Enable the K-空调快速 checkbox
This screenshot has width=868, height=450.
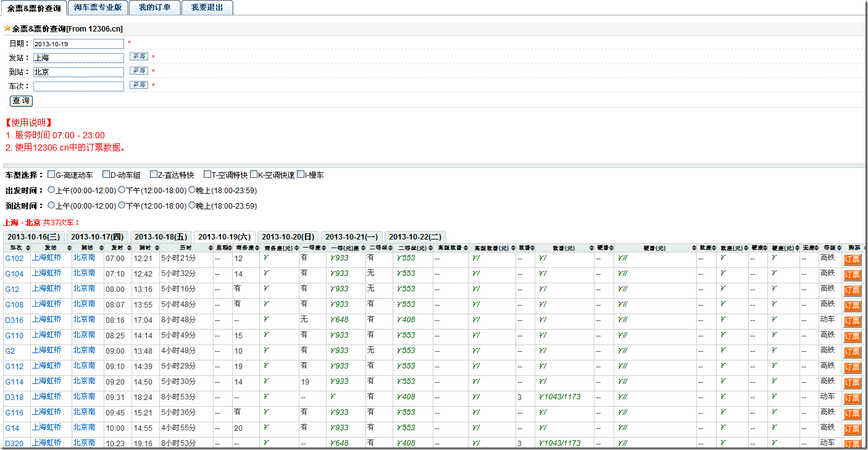click(x=253, y=175)
